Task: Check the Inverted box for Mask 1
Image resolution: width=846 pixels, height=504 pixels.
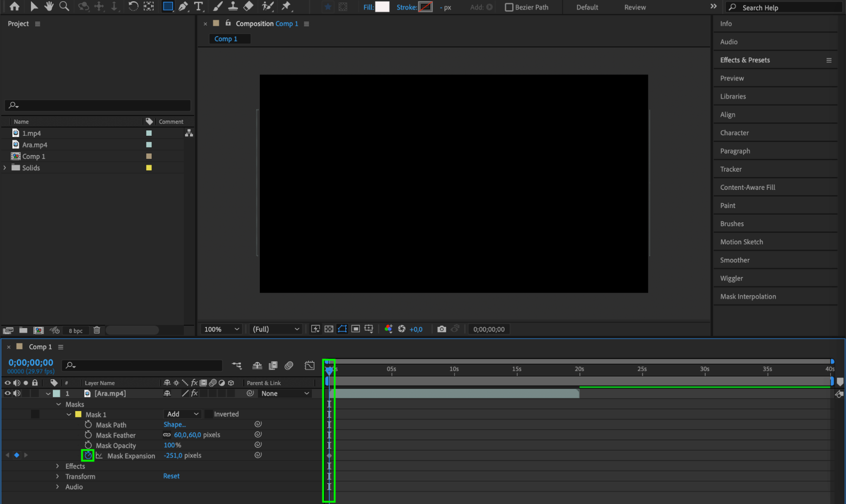Action: [x=209, y=414]
